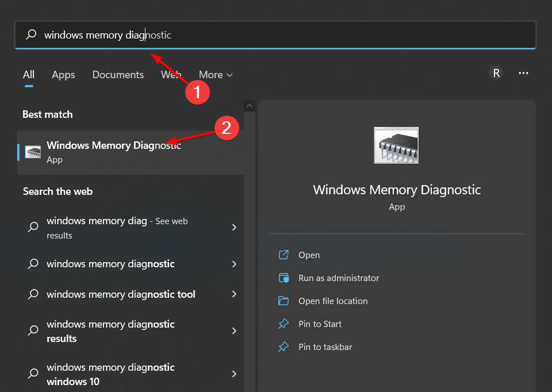Click the large memory chip icon in preview pane
This screenshot has height=392, width=552.
396,145
